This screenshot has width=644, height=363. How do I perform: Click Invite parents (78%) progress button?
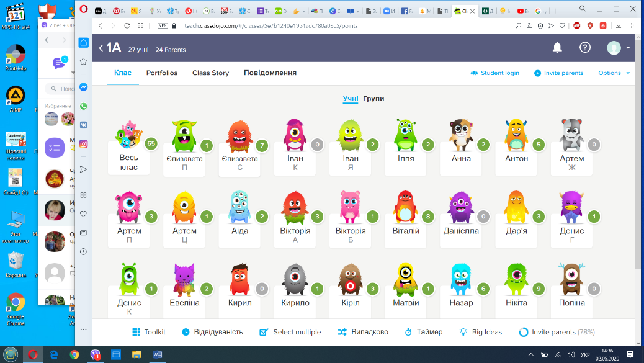(557, 332)
